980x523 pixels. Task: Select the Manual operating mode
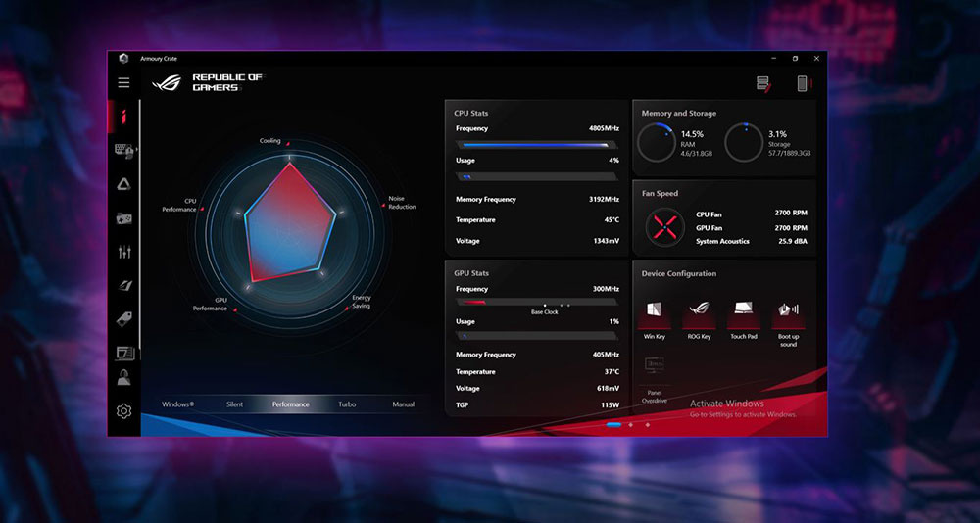click(x=403, y=404)
